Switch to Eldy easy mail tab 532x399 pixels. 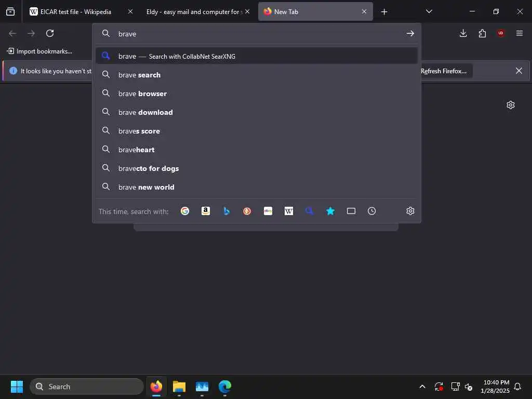(x=198, y=11)
